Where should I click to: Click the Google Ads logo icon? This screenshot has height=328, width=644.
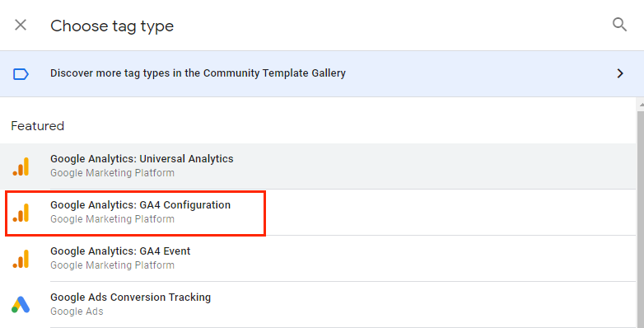point(21,305)
